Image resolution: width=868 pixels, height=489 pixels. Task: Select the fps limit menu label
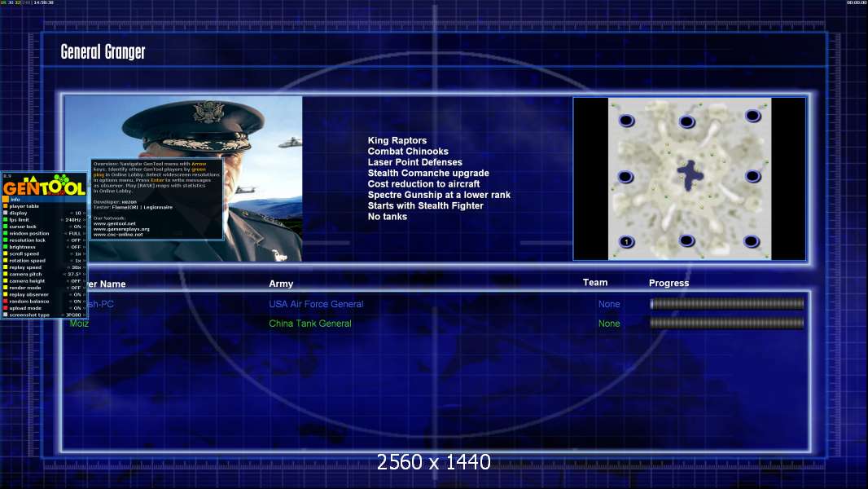click(x=19, y=220)
